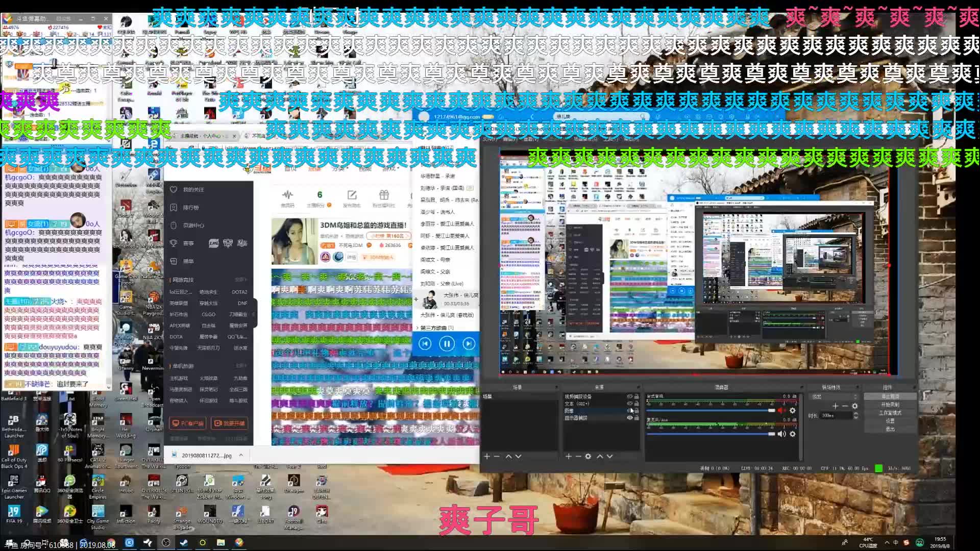Add scene transition with plus icon
The image size is (980, 551).
coord(835,406)
